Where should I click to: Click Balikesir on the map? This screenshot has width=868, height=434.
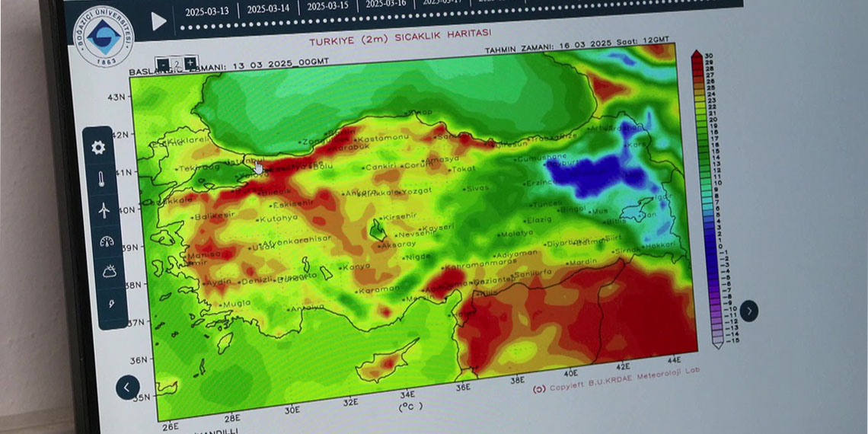click(x=214, y=216)
